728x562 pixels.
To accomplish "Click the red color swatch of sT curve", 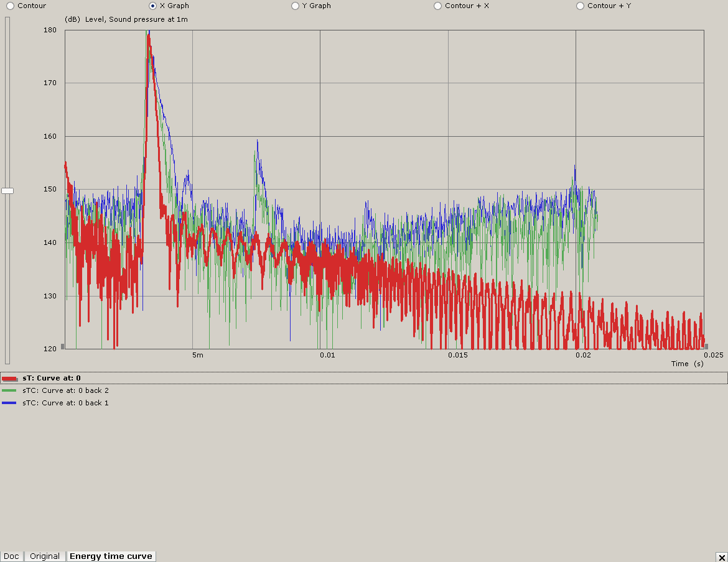I will pyautogui.click(x=10, y=379).
